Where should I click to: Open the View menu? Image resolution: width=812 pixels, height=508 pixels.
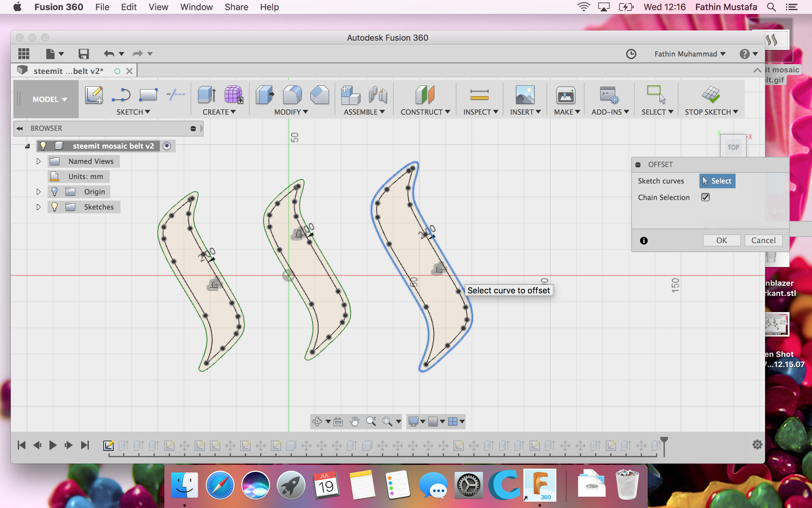[158, 7]
